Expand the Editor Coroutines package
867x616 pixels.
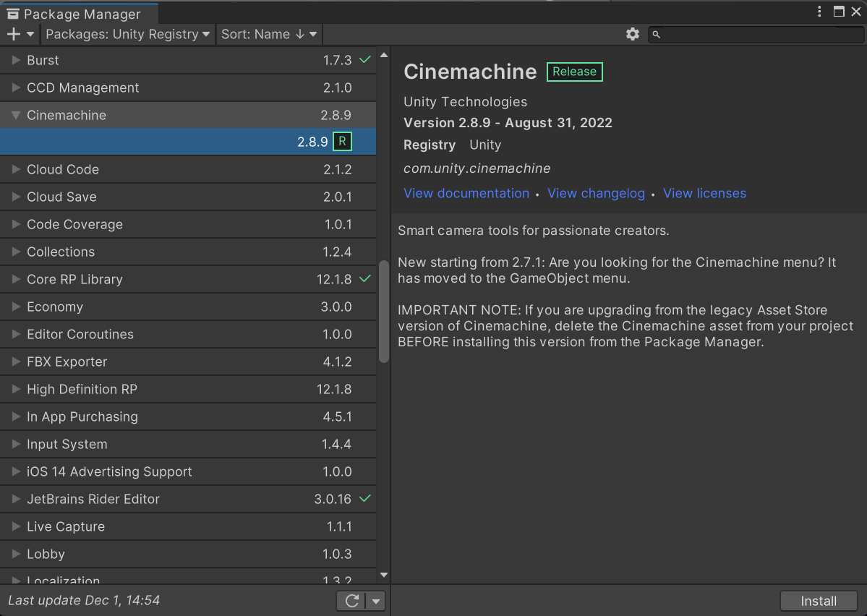16,334
